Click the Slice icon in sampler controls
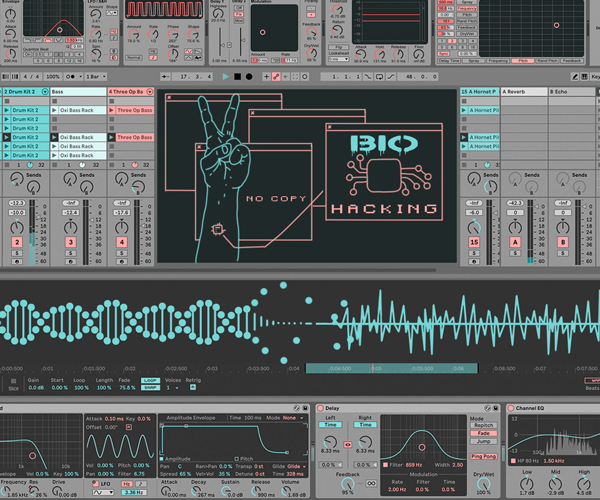Image resolution: width=600 pixels, height=500 pixels. (13, 381)
